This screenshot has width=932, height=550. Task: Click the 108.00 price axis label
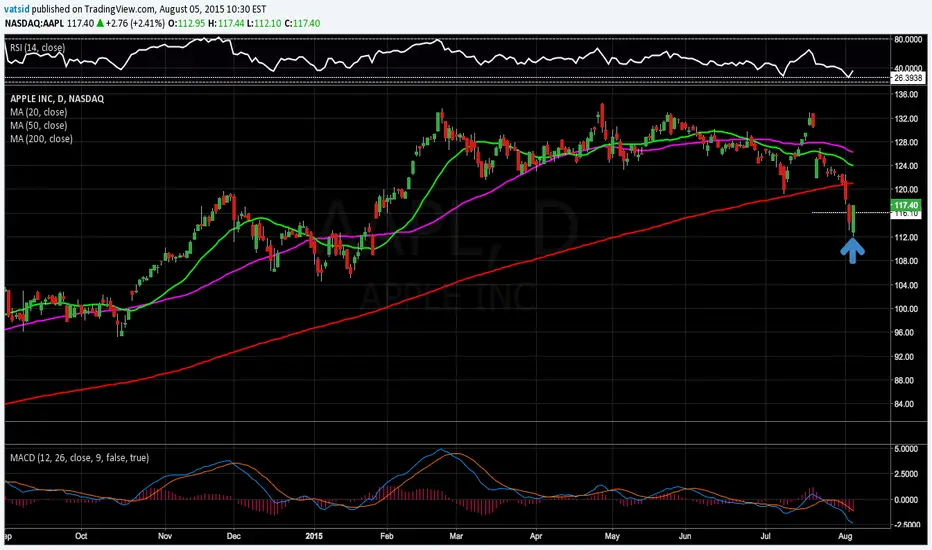[x=906, y=261]
